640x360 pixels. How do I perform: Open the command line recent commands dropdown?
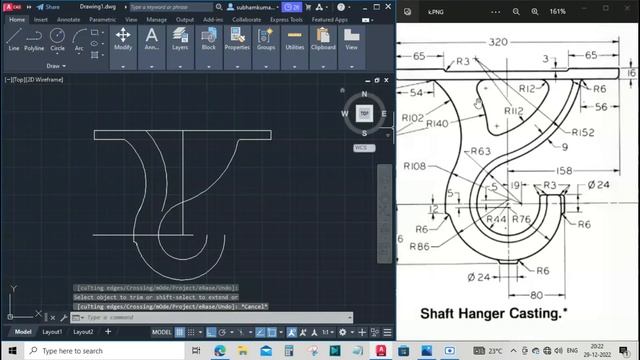77,318
